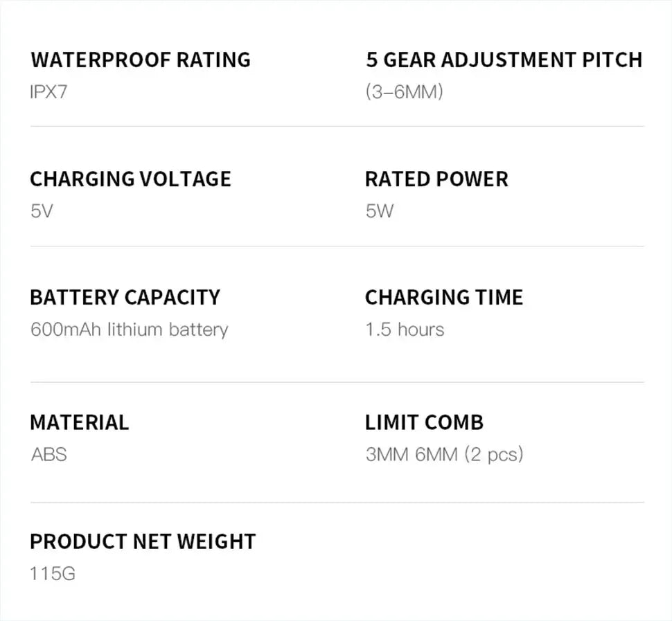The width and height of the screenshot is (672, 621).
Task: Select the IPX7 value text
Action: click(48, 91)
